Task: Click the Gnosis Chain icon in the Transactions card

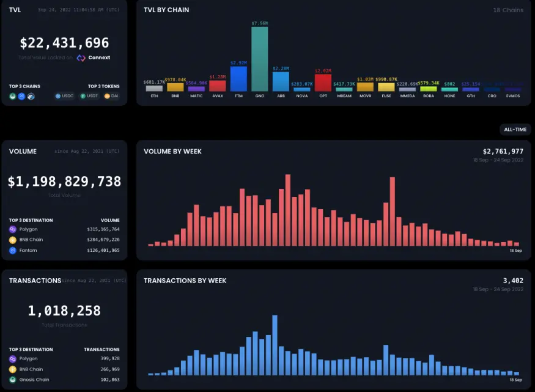Action: [13, 380]
